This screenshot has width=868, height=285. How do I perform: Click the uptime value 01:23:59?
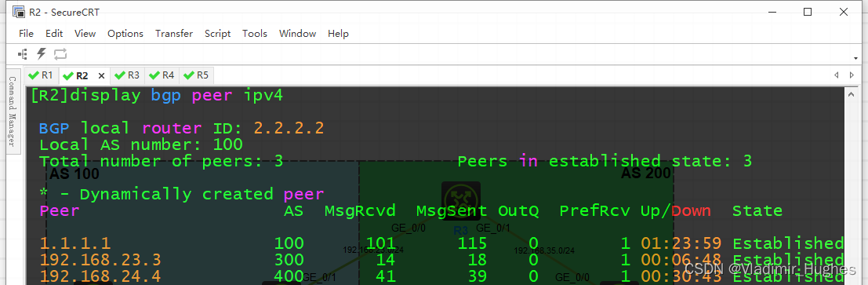(x=681, y=243)
